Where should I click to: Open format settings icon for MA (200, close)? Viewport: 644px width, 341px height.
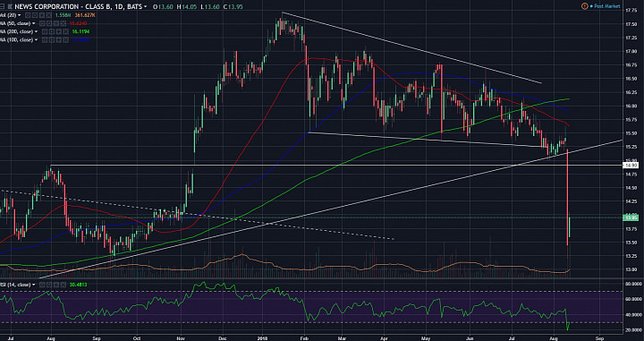coord(51,31)
